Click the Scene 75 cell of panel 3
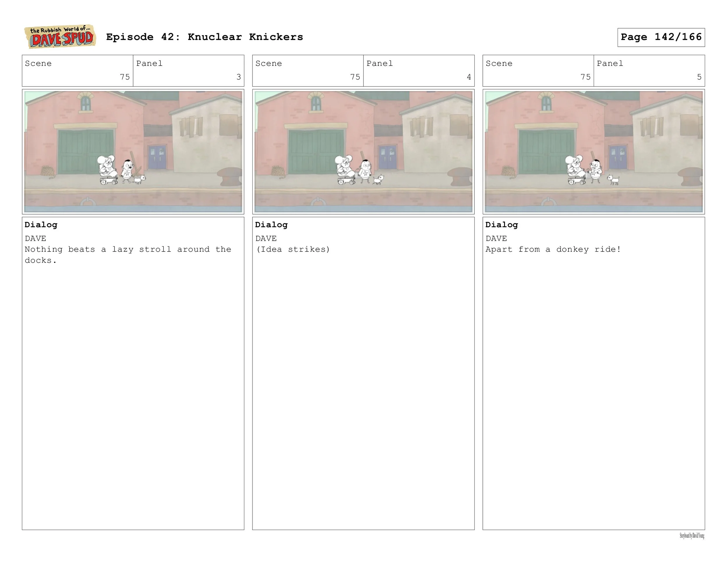This screenshot has width=728, height=563. point(77,71)
